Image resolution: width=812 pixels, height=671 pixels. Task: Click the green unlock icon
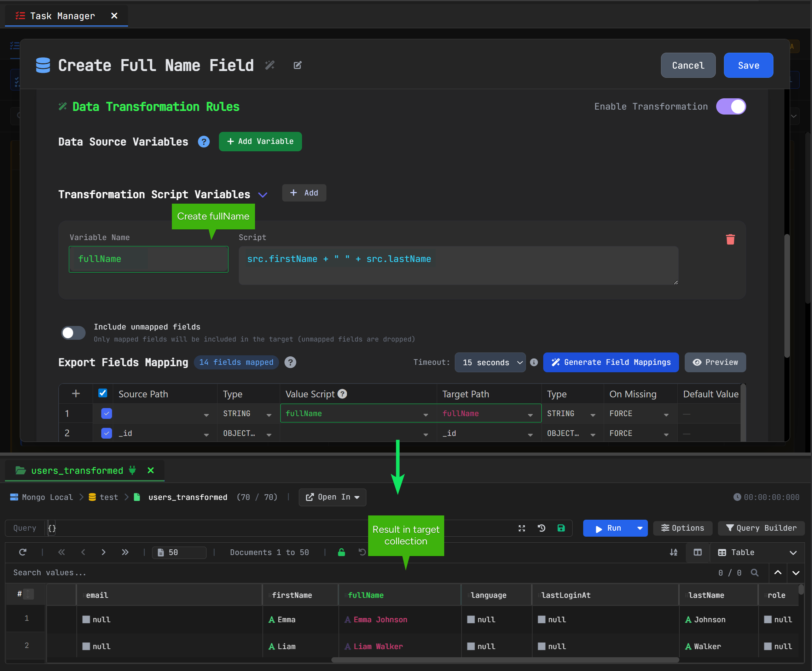[341, 552]
